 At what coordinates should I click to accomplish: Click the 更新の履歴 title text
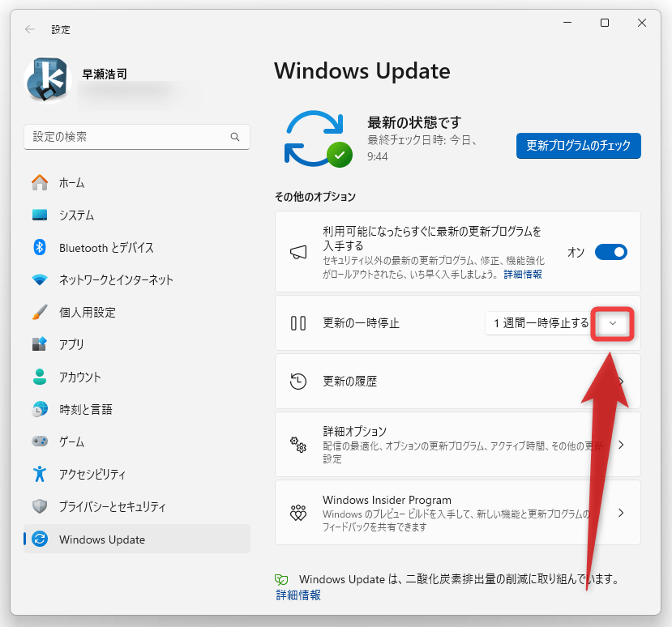(x=349, y=382)
